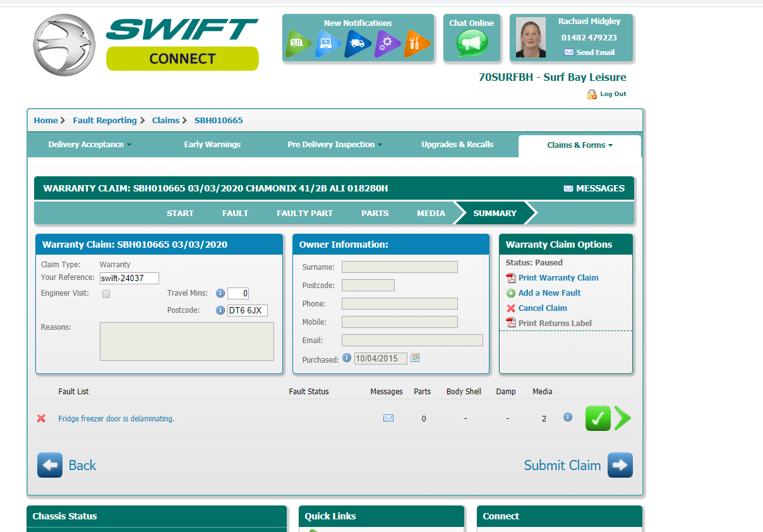Start chat via the green megaphone icon

[x=471, y=44]
